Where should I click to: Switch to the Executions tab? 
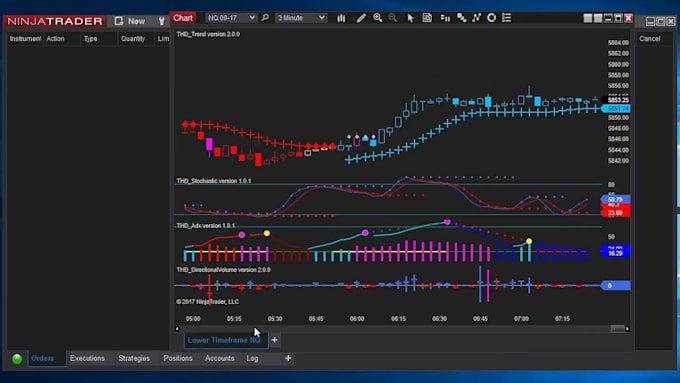point(87,358)
